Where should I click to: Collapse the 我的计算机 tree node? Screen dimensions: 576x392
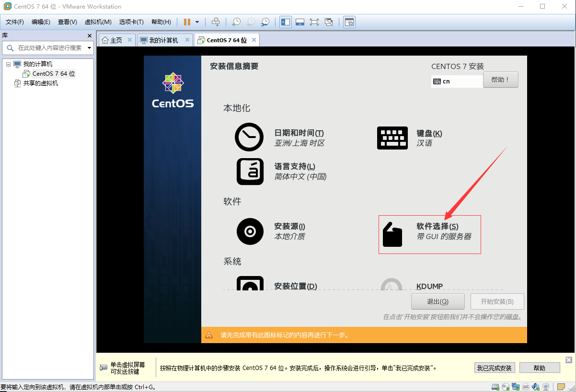(x=8, y=64)
